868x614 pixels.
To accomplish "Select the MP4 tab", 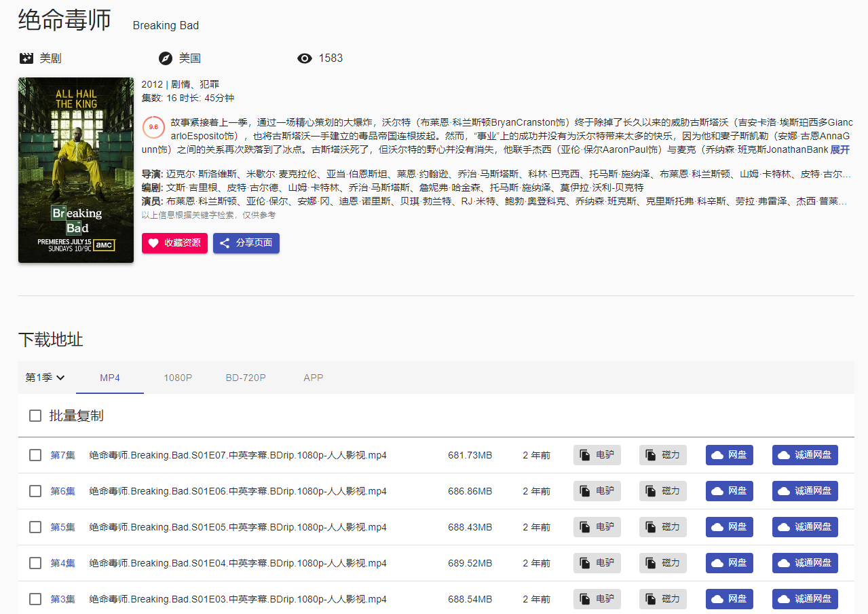I will tap(110, 378).
